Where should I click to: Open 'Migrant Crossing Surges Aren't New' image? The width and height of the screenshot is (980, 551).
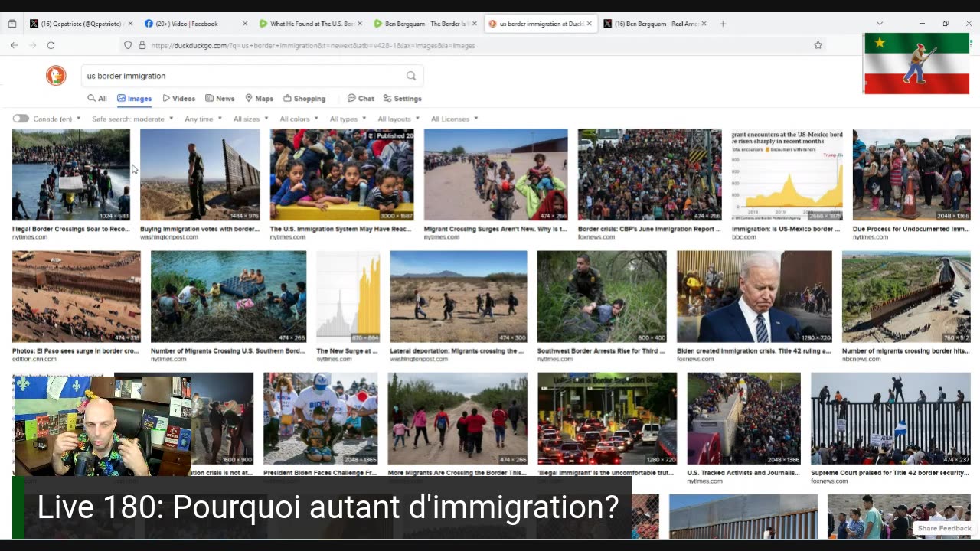tap(495, 174)
